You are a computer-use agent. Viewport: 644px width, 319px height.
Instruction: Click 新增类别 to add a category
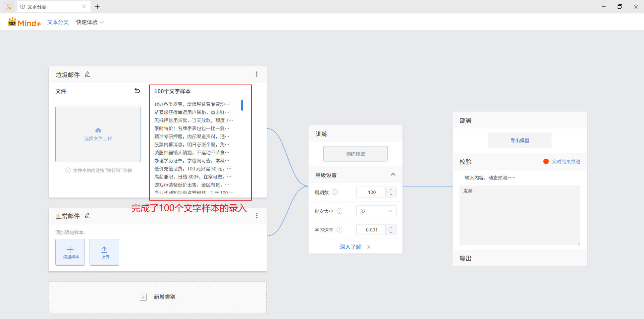click(x=158, y=297)
